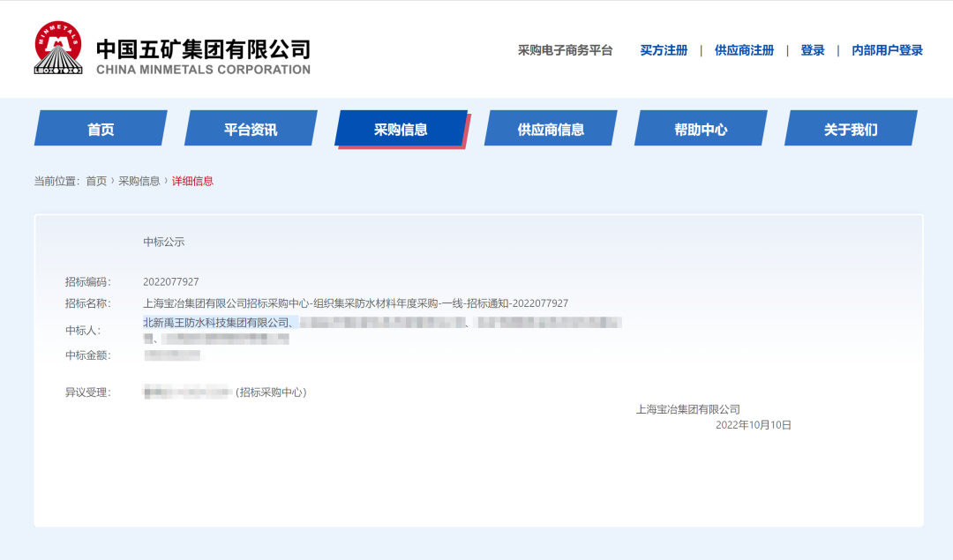Open the 买方注册 link
Screen dimensions: 953x560
(x=664, y=50)
